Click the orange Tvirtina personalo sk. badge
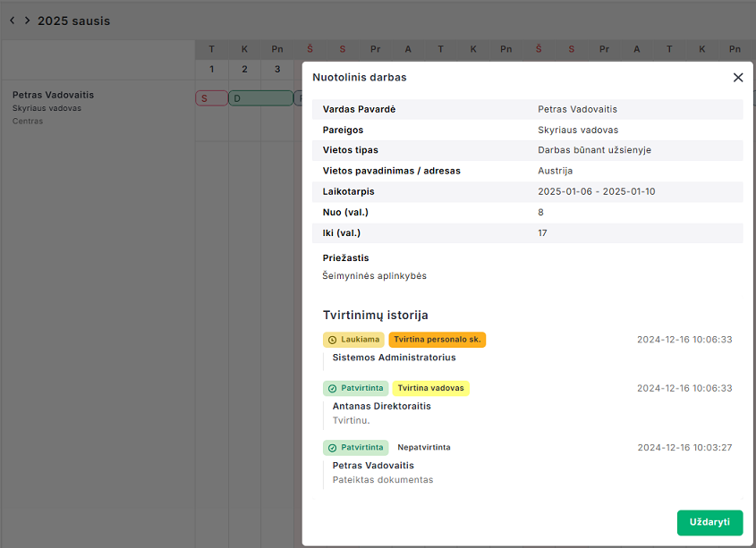Image resolution: width=756 pixels, height=548 pixels. pos(437,340)
